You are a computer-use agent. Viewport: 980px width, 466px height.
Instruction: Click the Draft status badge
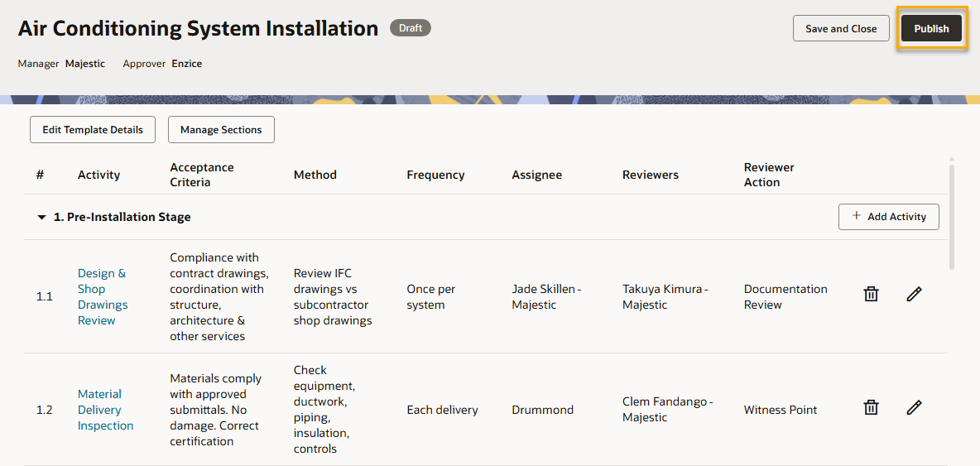411,28
